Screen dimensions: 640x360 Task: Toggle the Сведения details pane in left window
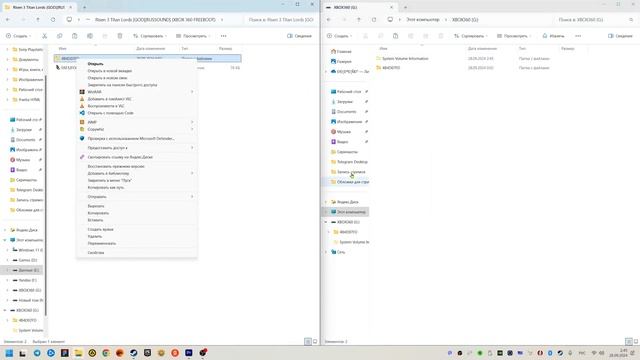tap(299, 36)
